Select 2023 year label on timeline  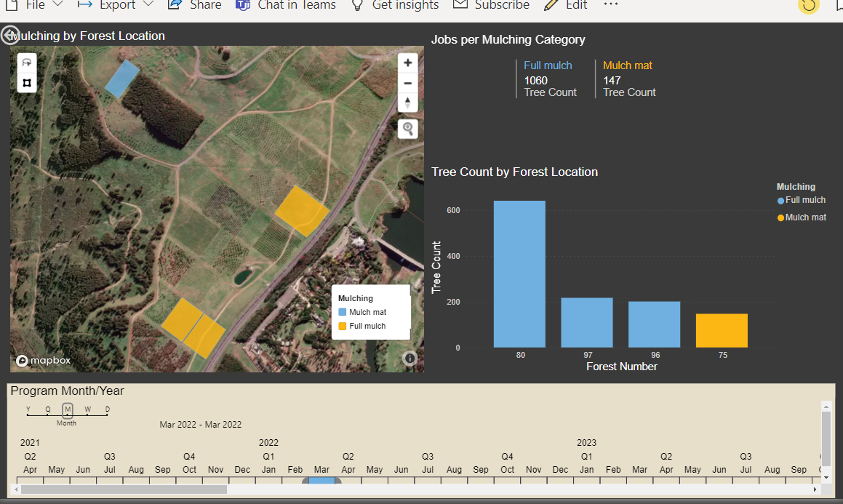point(586,443)
